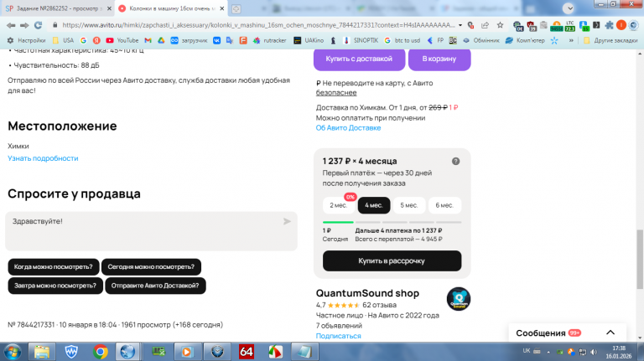
Task: Open the red 64 app in the taskbar
Action: 247,352
